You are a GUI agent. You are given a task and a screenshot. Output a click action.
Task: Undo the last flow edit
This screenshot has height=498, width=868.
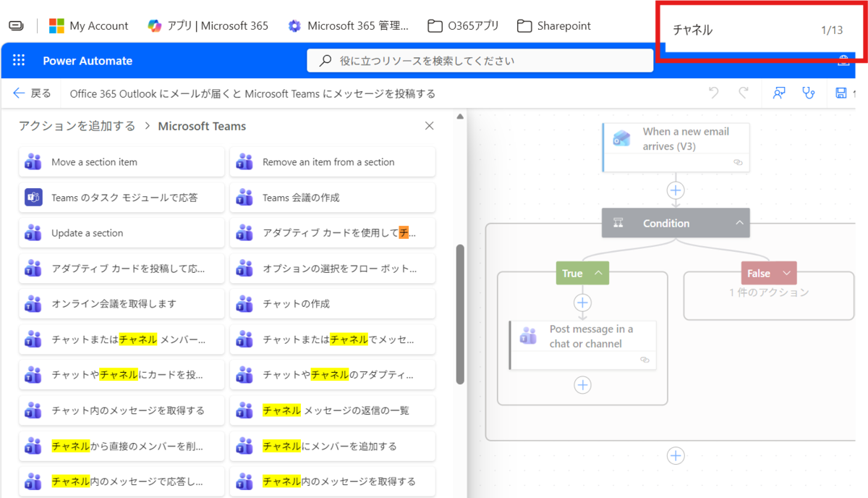714,93
